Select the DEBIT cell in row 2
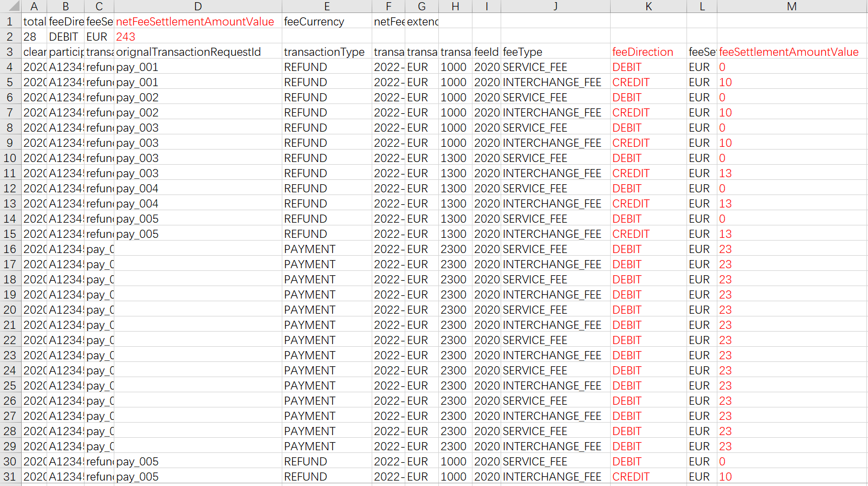The image size is (868, 486). pos(64,37)
